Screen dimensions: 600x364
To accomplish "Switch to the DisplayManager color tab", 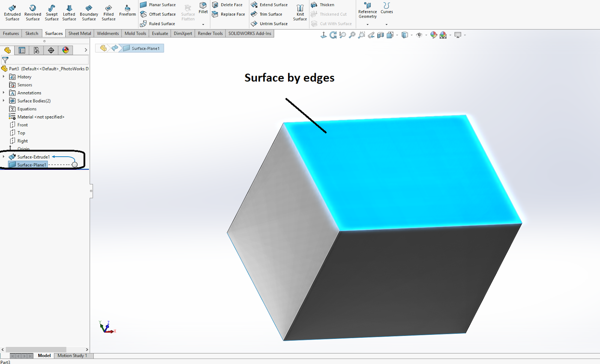I will click(x=66, y=50).
